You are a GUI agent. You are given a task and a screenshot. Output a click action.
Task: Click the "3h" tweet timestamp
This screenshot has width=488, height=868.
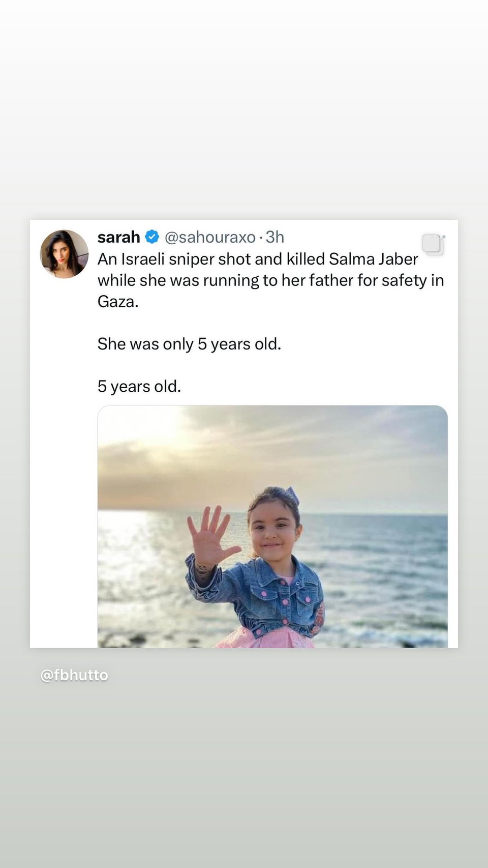275,237
